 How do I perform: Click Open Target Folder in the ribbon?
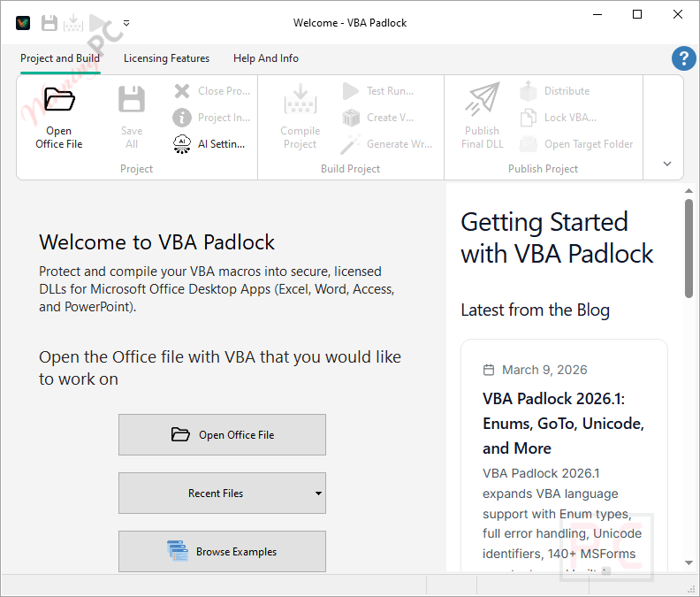click(576, 144)
